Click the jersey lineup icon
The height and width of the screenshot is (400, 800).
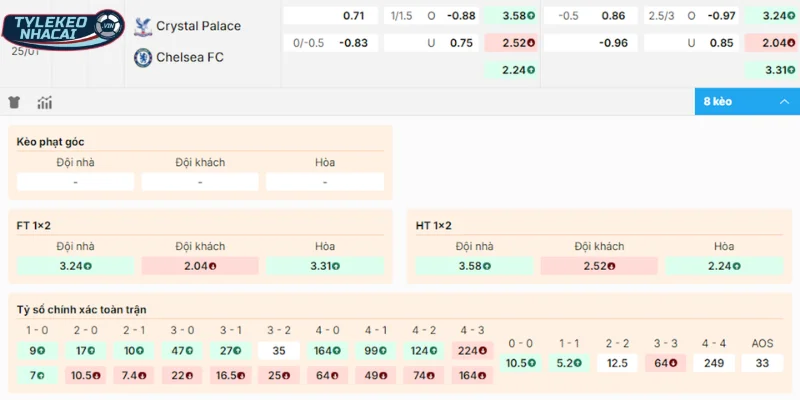click(x=14, y=102)
